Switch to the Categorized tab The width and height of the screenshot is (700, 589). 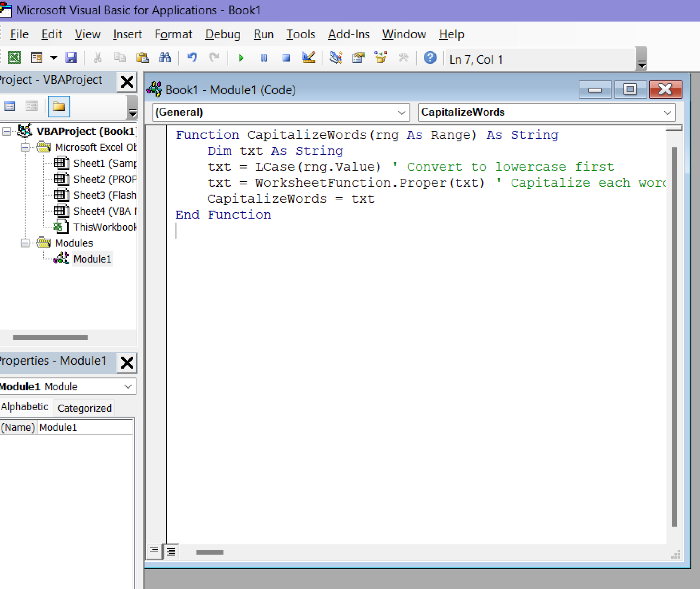point(84,408)
